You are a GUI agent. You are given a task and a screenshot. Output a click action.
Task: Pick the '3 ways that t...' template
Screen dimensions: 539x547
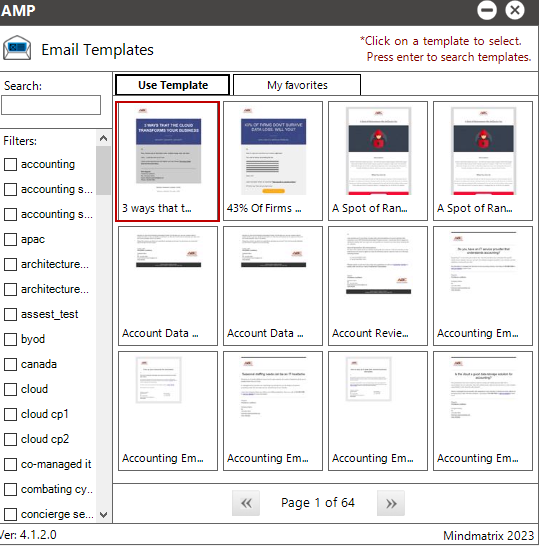[x=167, y=161]
